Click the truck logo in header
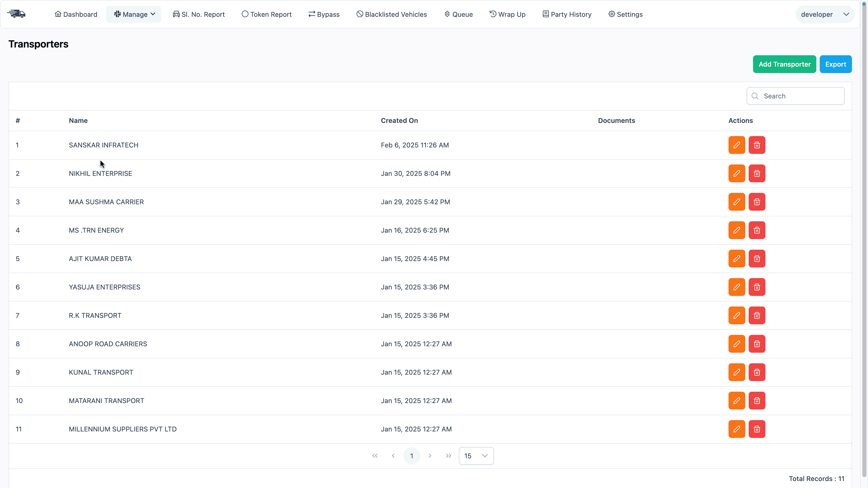This screenshot has width=868, height=488. [x=16, y=14]
